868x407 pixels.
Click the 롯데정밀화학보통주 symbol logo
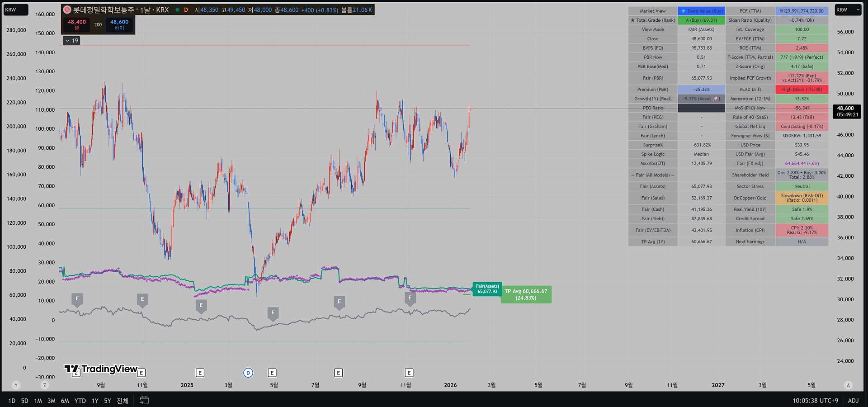point(67,9)
